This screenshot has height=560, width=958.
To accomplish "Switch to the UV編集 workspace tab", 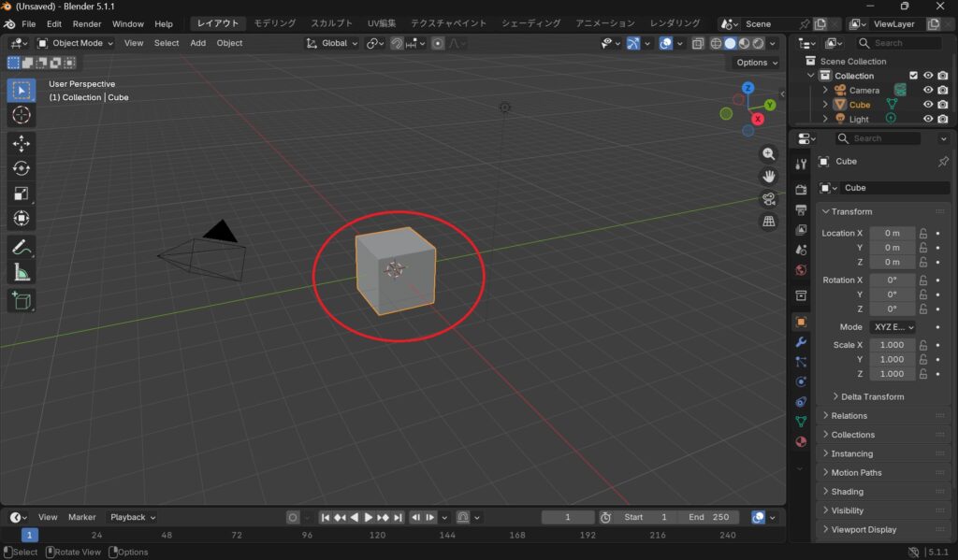I will click(382, 23).
